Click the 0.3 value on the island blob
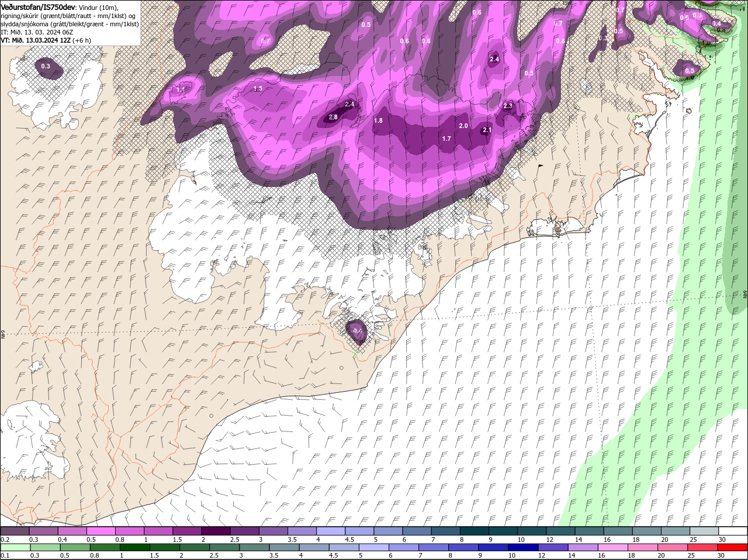The width and height of the screenshot is (748, 560). point(46,66)
